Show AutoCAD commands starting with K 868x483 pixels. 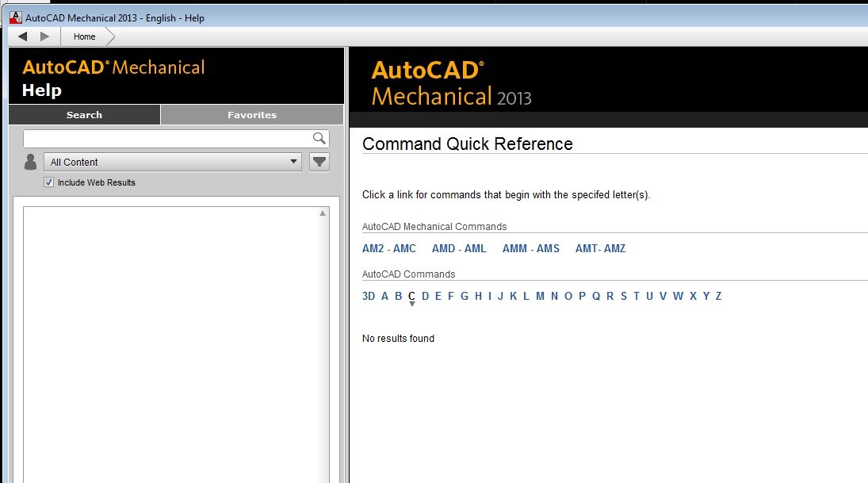click(x=513, y=297)
